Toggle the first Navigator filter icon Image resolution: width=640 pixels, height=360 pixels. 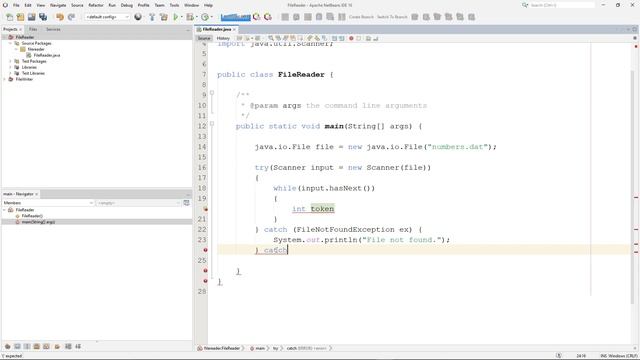pyautogui.click(x=7, y=347)
